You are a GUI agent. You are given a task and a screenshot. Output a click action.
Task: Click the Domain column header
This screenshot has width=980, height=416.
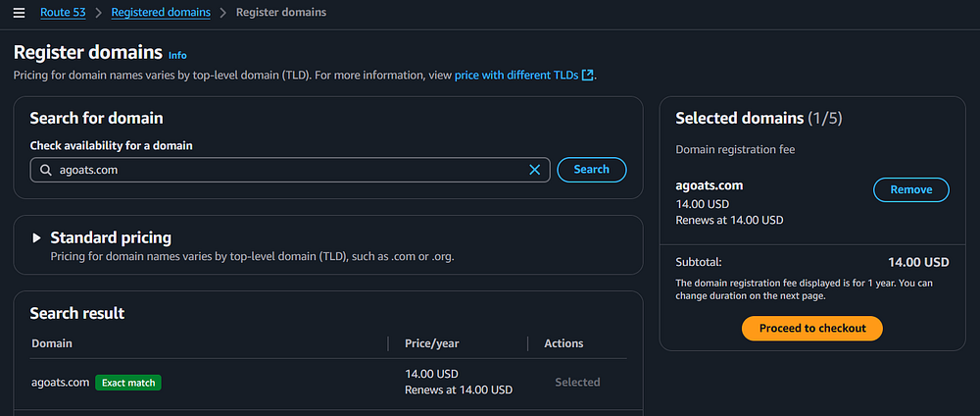pyautogui.click(x=52, y=343)
